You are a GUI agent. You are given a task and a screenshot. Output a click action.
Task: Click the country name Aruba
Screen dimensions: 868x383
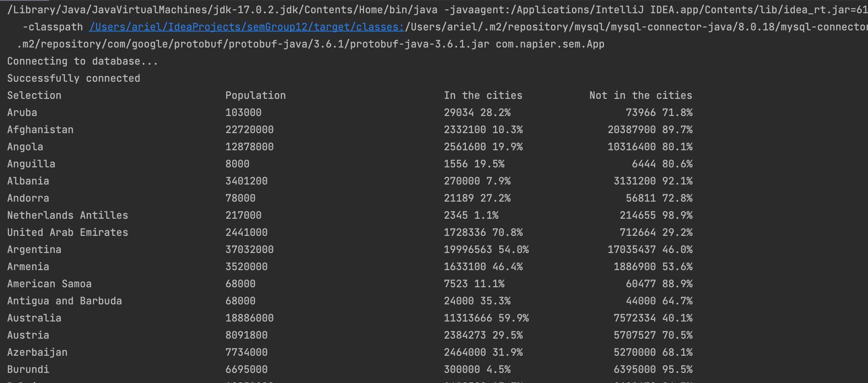[22, 112]
